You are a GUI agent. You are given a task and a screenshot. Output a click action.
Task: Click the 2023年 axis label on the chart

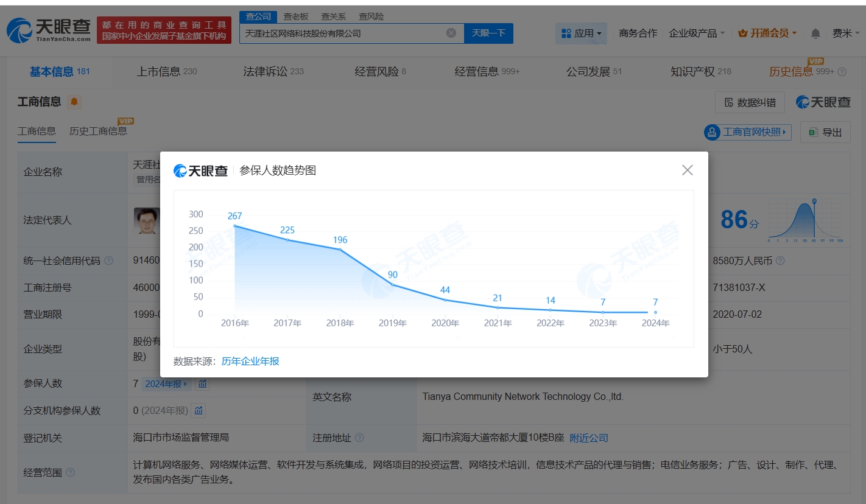point(603,323)
